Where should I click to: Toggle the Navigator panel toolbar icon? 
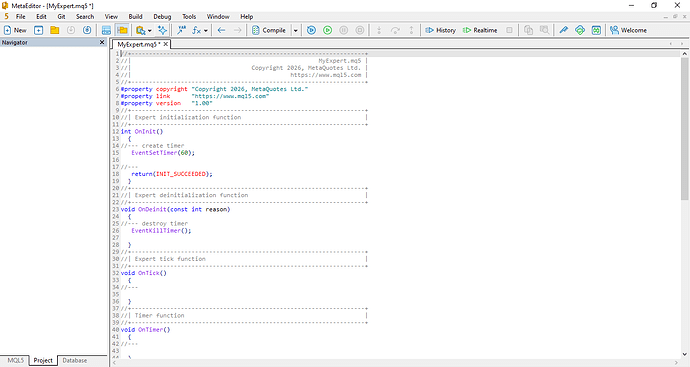122,30
